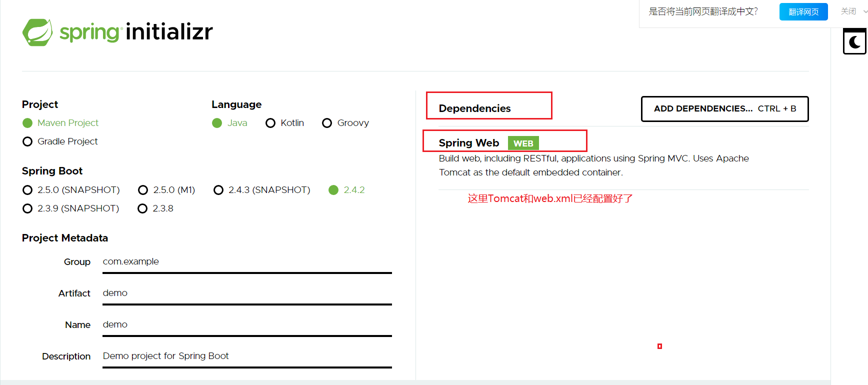Viewport: 868px width, 385px height.
Task: Select Spring Boot version 2.3.8
Action: pos(155,208)
